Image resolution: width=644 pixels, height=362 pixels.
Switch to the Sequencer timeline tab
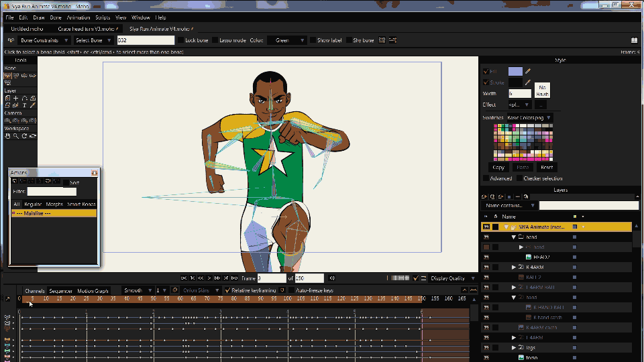point(61,290)
